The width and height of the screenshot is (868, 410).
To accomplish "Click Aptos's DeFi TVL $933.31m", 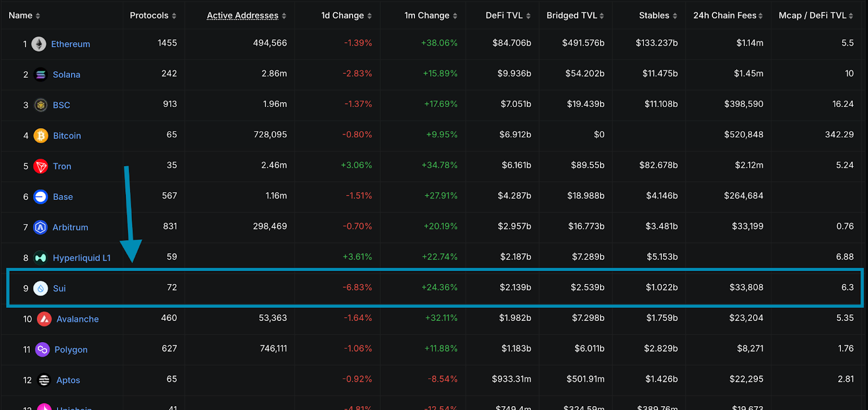I will coord(512,379).
